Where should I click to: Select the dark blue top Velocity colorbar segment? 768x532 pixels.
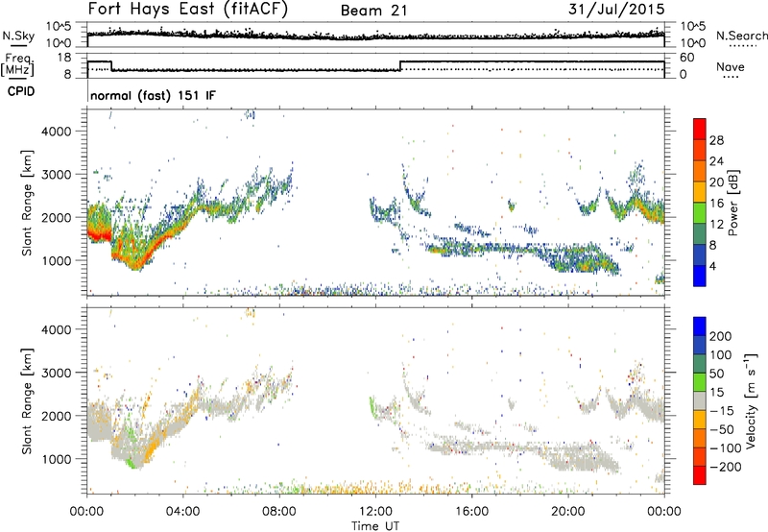(700, 326)
